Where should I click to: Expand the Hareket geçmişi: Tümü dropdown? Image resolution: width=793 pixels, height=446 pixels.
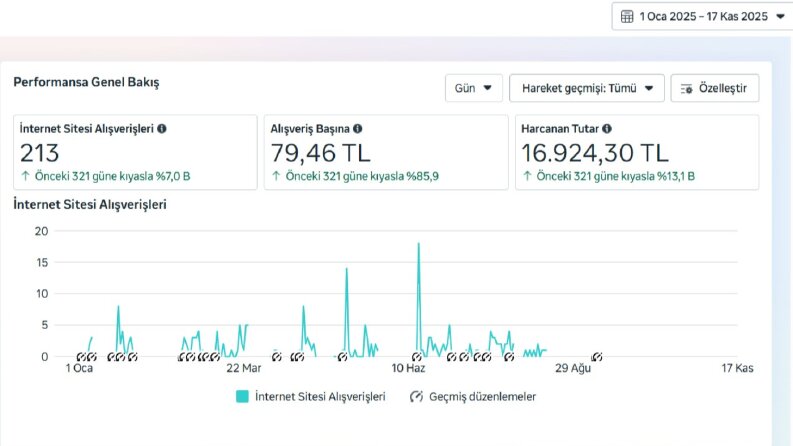click(587, 88)
